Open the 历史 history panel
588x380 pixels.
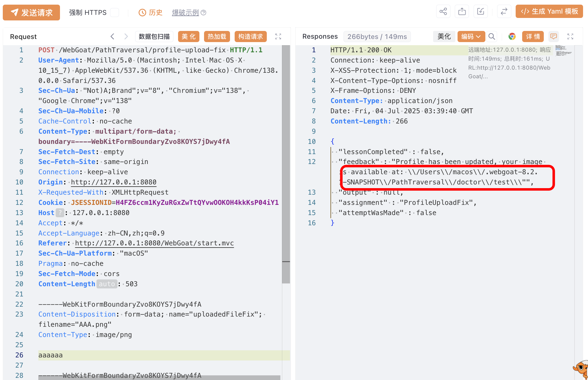click(x=150, y=12)
